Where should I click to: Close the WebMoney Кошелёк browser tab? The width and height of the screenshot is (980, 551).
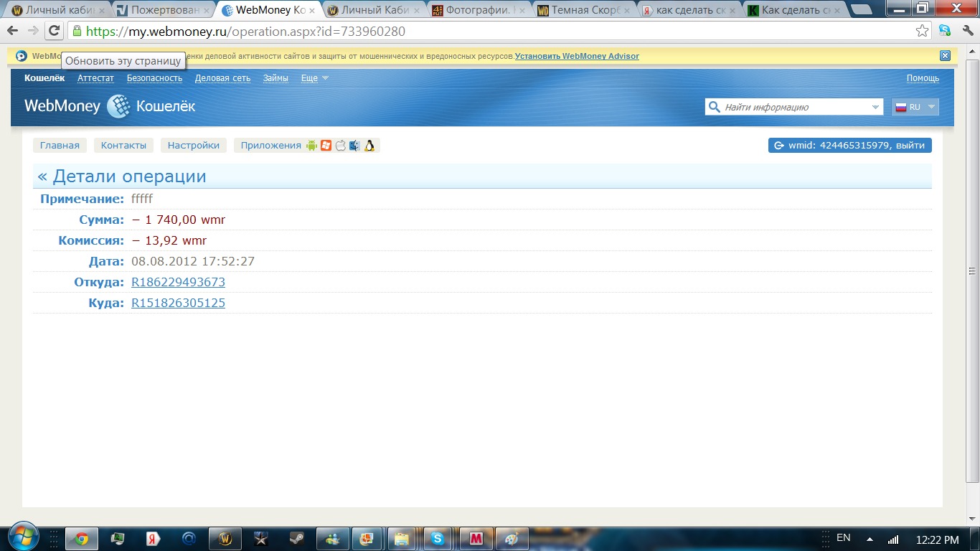pyautogui.click(x=311, y=11)
